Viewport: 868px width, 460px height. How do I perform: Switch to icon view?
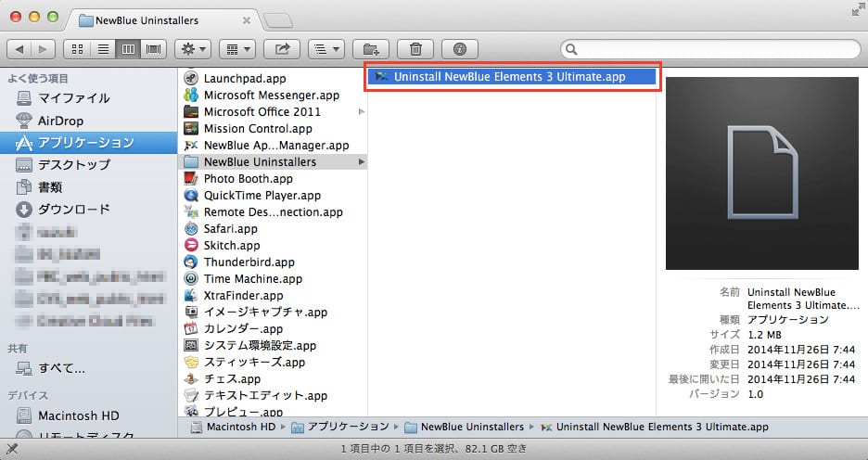pos(77,49)
